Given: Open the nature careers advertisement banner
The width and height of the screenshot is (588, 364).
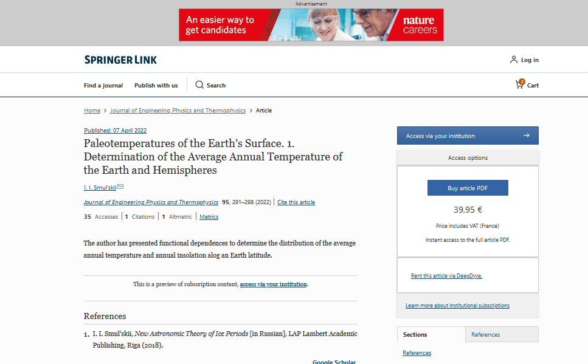Looking at the screenshot, I should (311, 25).
